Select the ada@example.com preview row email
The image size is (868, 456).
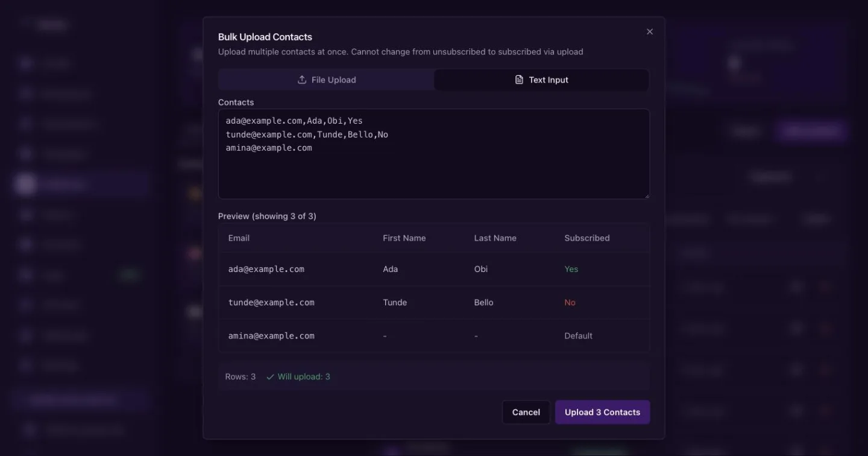266,269
